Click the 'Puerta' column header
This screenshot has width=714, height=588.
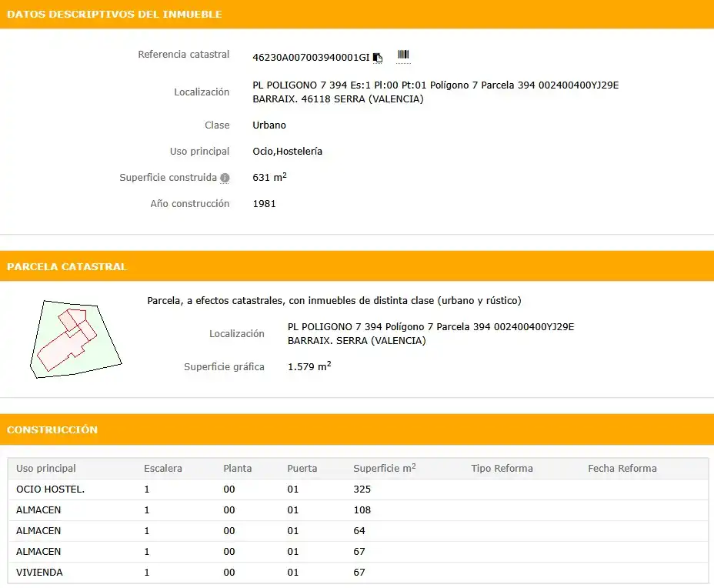(302, 468)
